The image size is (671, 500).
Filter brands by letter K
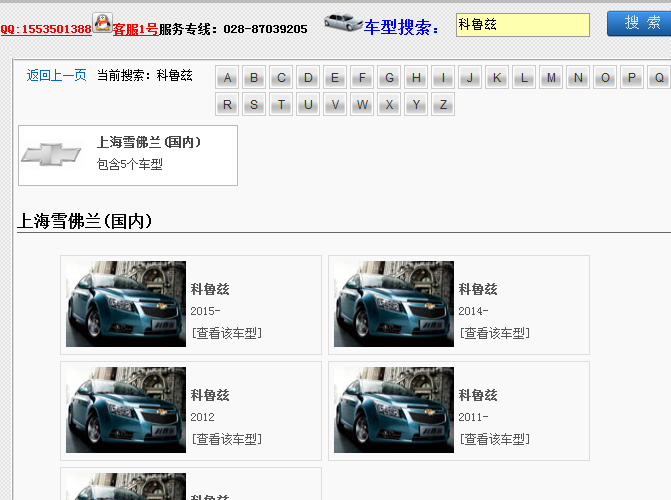click(x=497, y=77)
